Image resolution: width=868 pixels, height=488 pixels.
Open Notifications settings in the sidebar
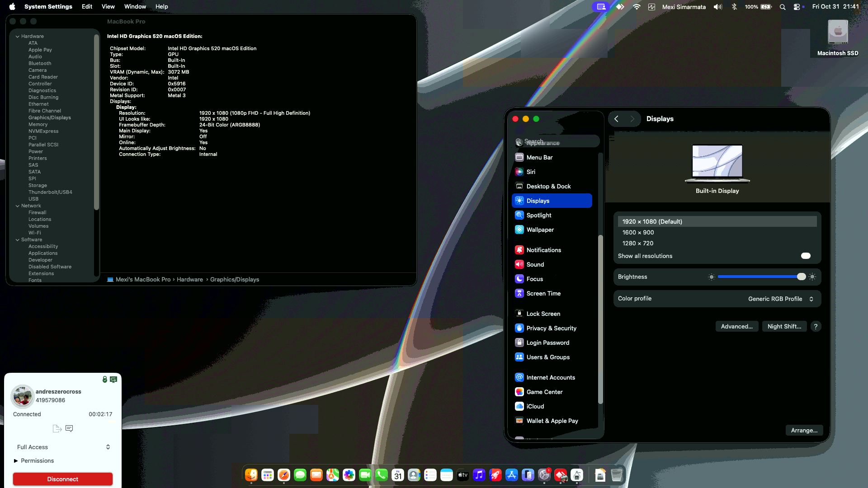tap(552, 250)
